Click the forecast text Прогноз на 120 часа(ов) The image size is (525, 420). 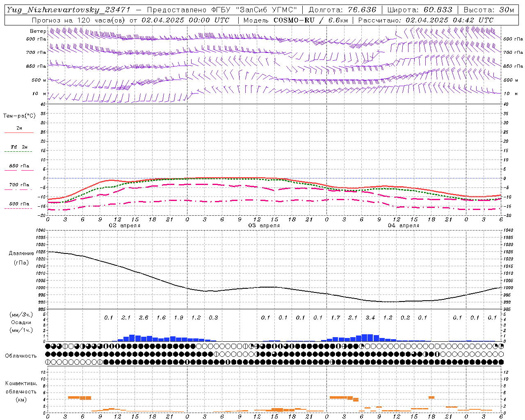pos(78,20)
